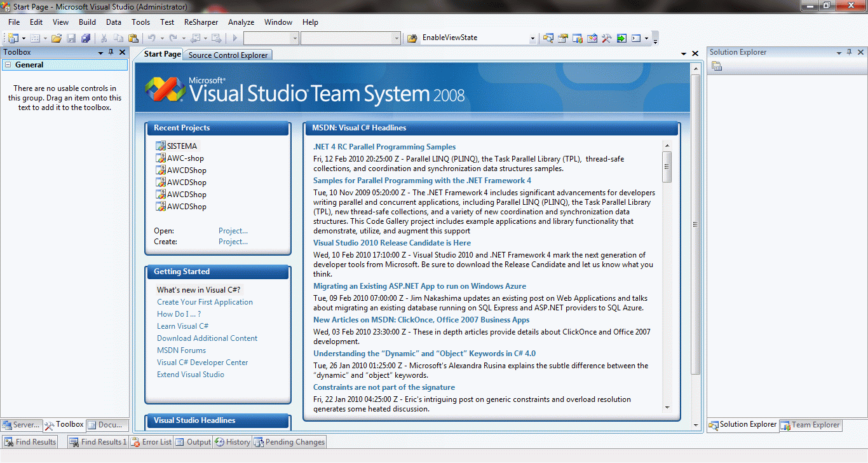The image size is (868, 463).
Task: Open the EnableViewState find combo dropdown
Action: click(x=532, y=38)
